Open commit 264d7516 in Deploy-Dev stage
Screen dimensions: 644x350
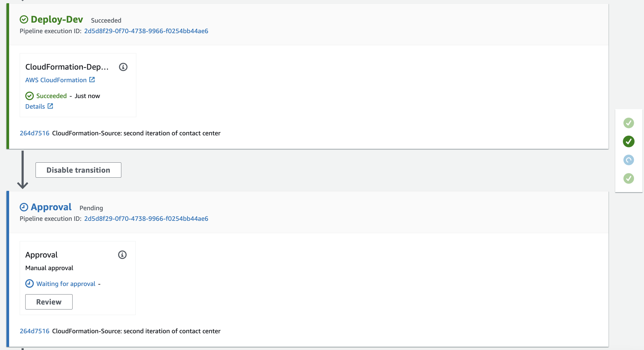[34, 133]
